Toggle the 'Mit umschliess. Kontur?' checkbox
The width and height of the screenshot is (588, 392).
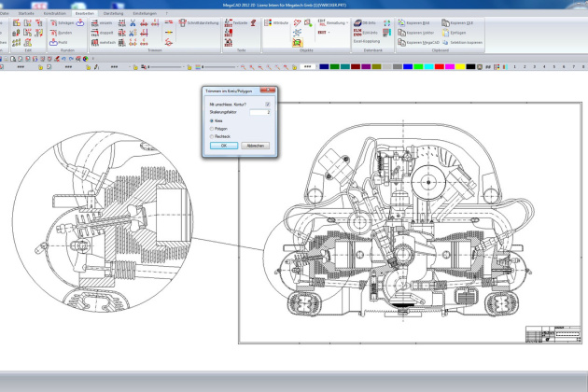coord(268,105)
